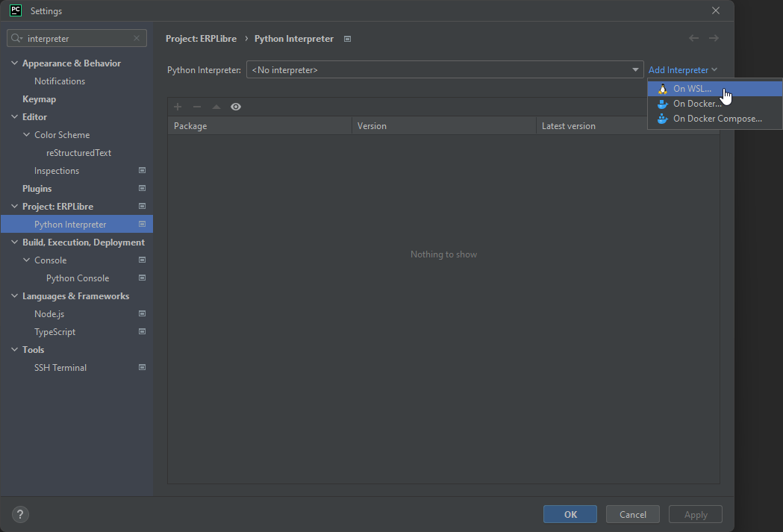This screenshot has height=532, width=783.
Task: Open Python Console settings
Action: [x=78, y=278]
